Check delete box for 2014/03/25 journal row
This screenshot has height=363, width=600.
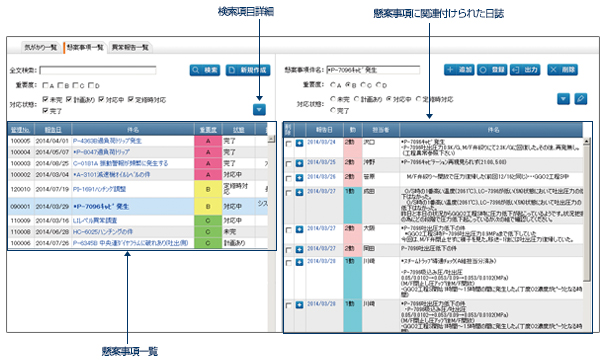click(289, 164)
